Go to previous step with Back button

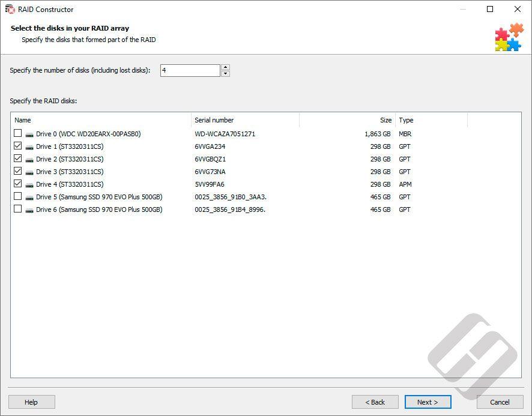(375, 402)
